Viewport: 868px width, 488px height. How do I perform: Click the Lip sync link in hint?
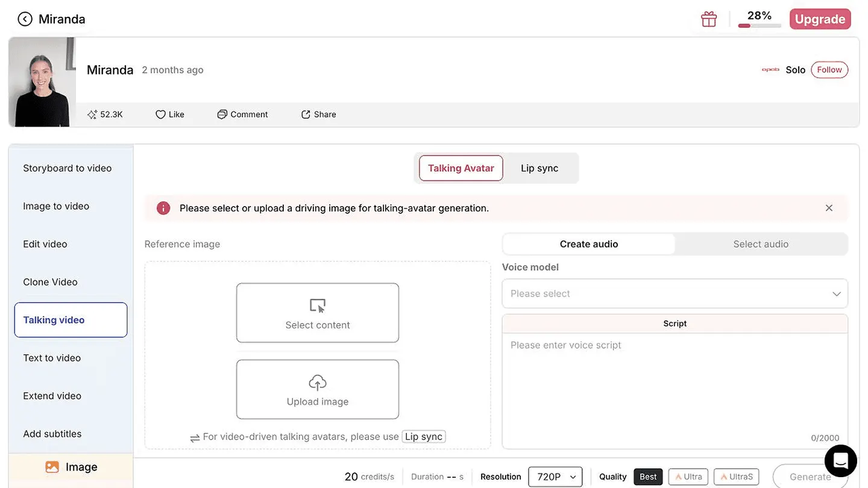click(424, 437)
